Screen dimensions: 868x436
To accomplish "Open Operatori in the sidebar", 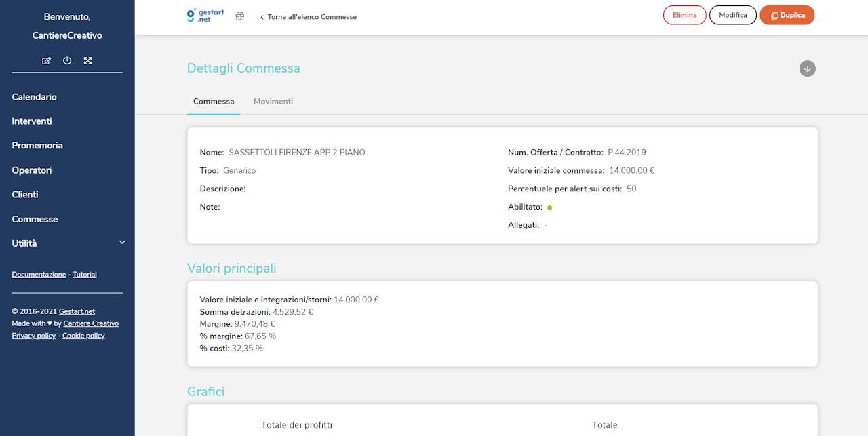I will click(32, 170).
